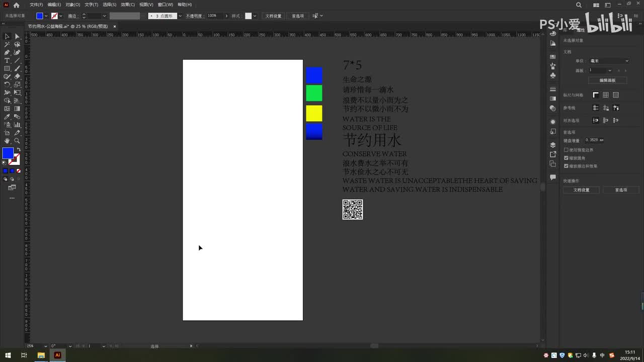
Task: Click 编辑画板 button in properties
Action: point(607,80)
